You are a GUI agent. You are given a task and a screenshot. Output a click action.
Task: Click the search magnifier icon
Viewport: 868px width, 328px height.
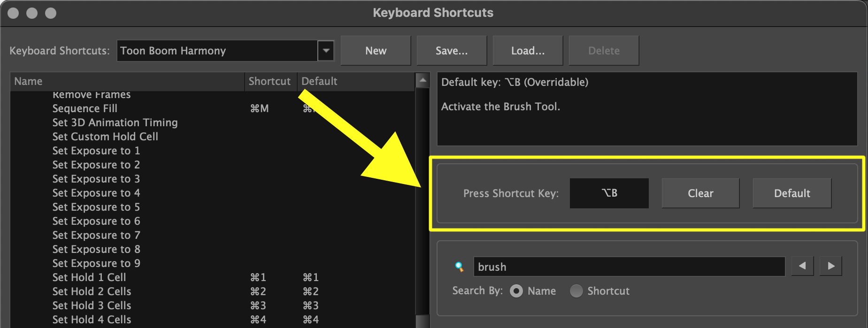[459, 267]
